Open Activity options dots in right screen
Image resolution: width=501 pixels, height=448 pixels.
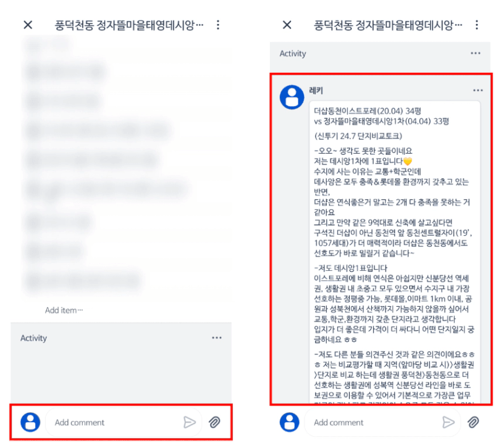[476, 53]
